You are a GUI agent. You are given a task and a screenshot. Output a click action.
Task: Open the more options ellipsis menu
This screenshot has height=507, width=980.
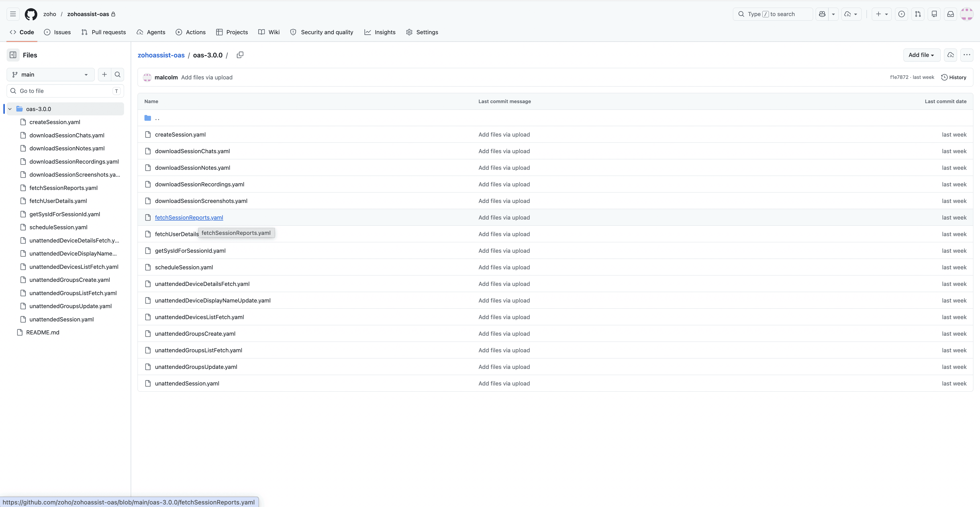pos(966,55)
